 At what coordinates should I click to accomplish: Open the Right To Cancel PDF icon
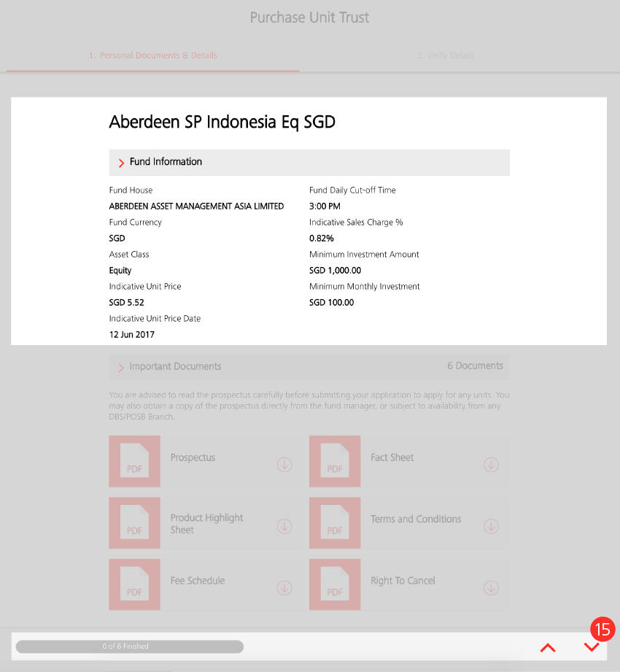click(x=335, y=584)
